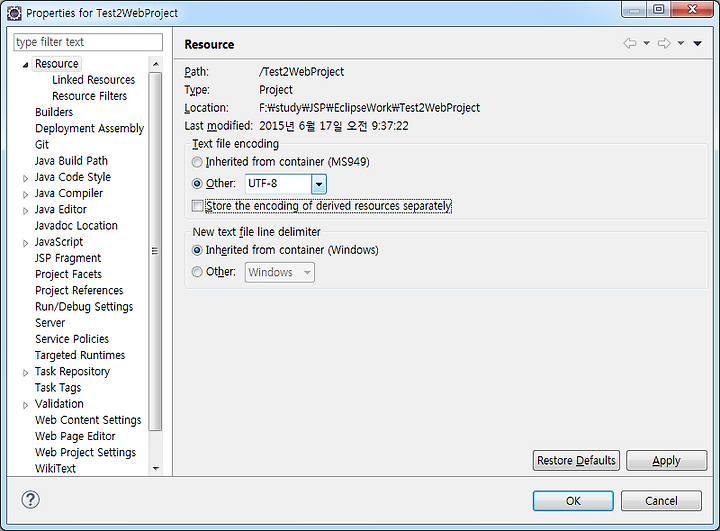Open the view menu triangle in header
Image resolution: width=720 pixels, height=531 pixels.
(x=698, y=44)
